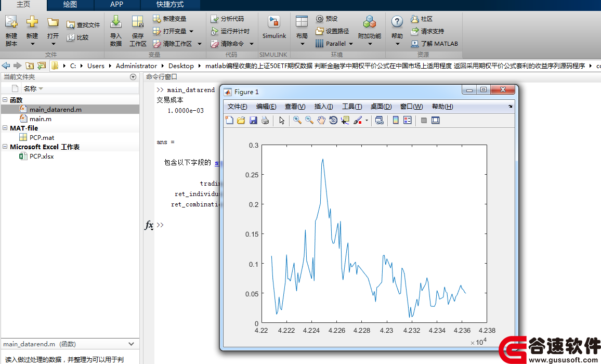Open Preferences (预设)
Screen dimensions: 601x364
(x=326, y=18)
